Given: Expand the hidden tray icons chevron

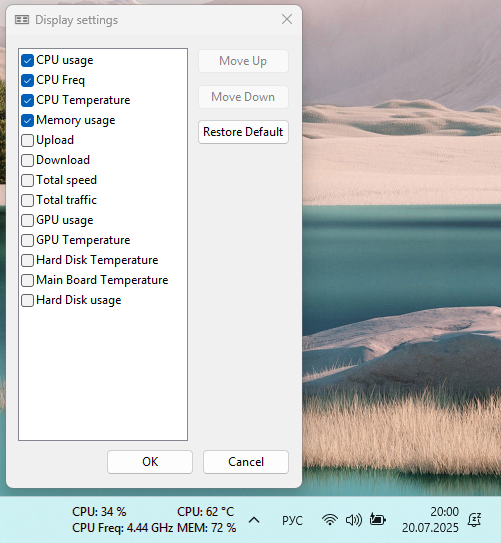Looking at the screenshot, I should click(x=254, y=520).
